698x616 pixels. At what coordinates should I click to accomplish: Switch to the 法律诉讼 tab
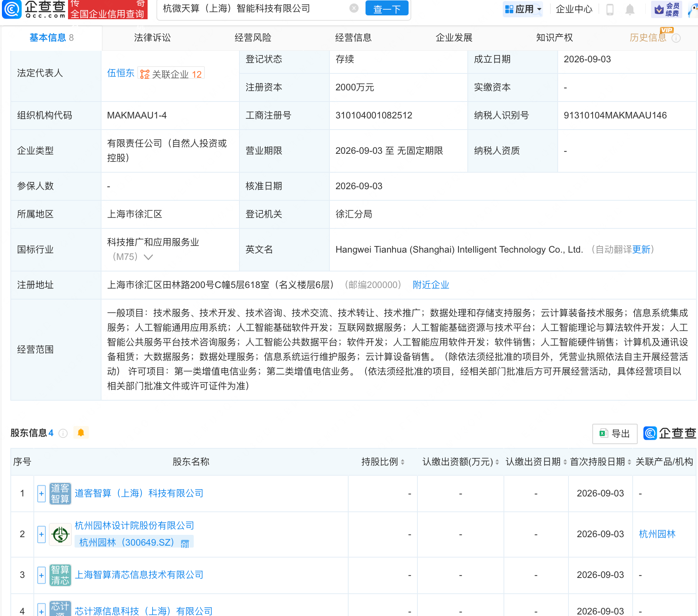[152, 38]
